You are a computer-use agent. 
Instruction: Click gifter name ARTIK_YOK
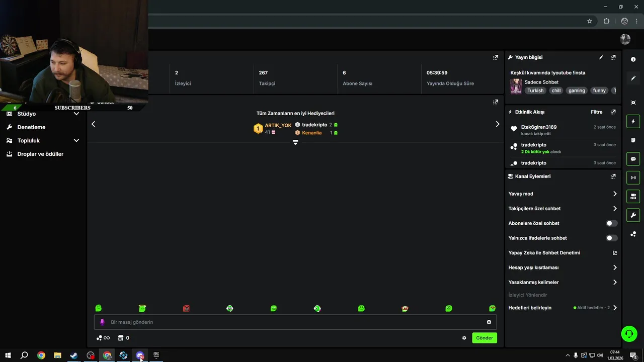pyautogui.click(x=278, y=125)
